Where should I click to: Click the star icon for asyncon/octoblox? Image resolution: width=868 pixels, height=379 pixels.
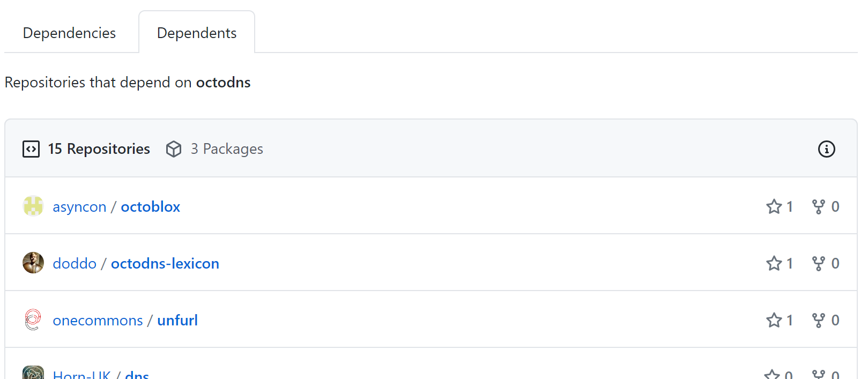coord(774,206)
